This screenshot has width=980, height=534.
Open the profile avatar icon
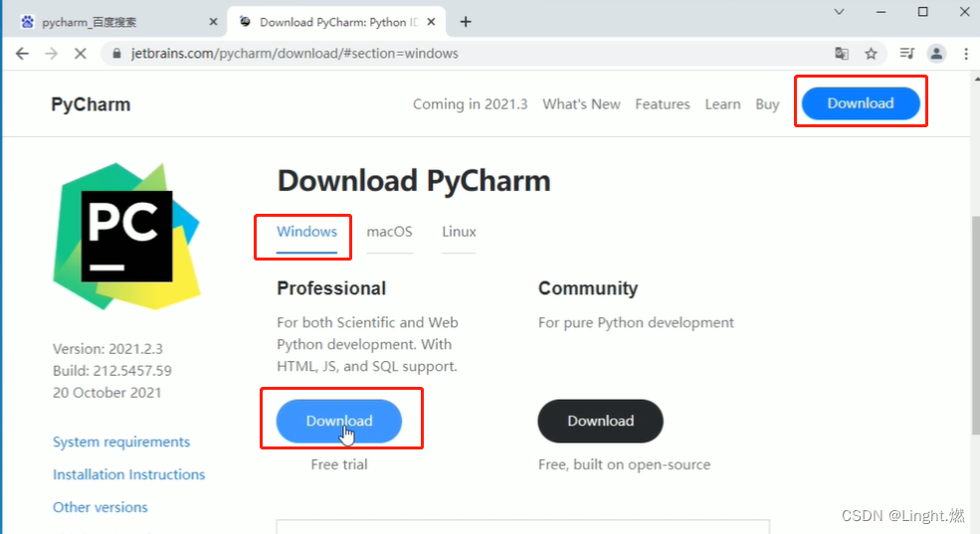(936, 54)
